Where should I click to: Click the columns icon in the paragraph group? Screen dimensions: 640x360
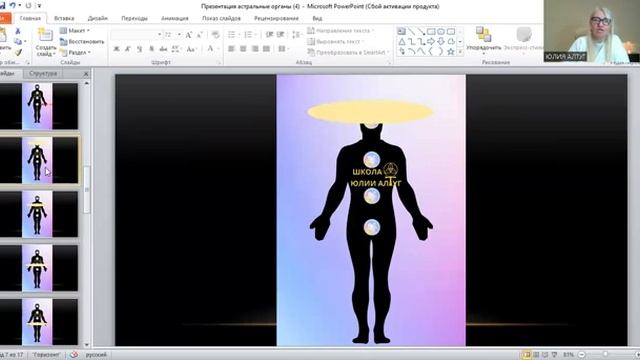click(x=283, y=49)
